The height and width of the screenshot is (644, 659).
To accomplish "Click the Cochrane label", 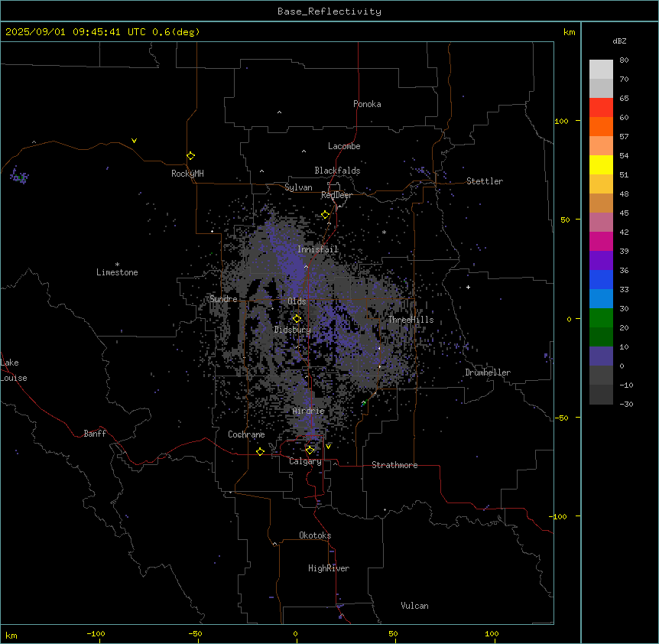I will point(246,434).
